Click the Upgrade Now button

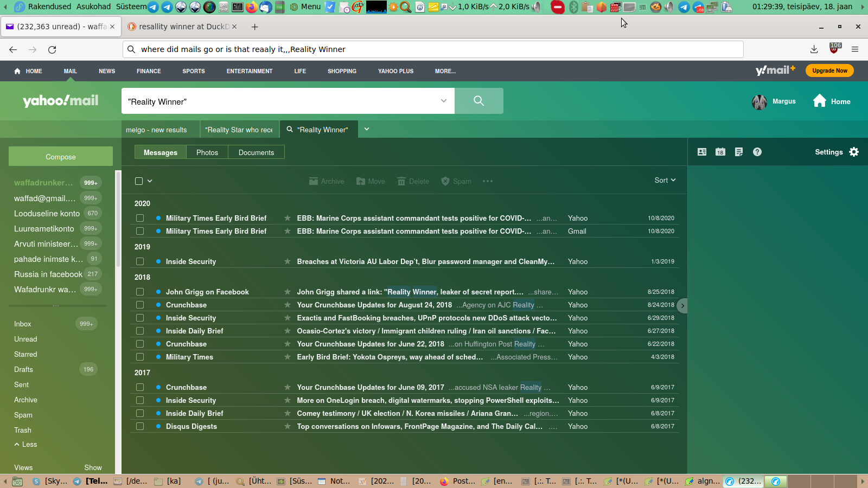pos(829,70)
